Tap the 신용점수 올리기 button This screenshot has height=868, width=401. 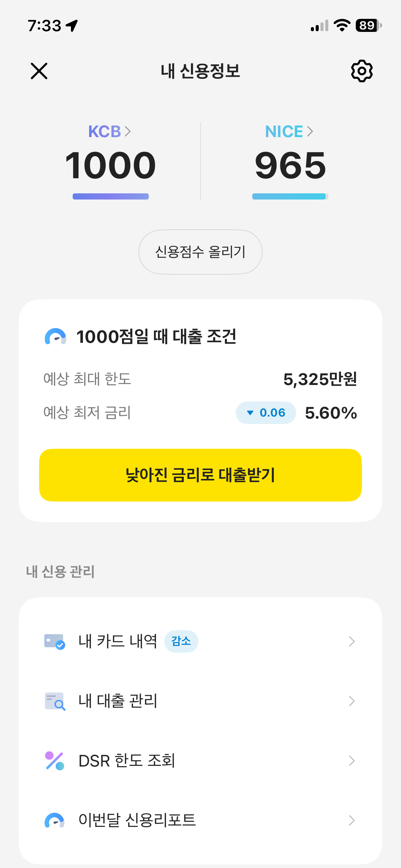click(x=200, y=252)
